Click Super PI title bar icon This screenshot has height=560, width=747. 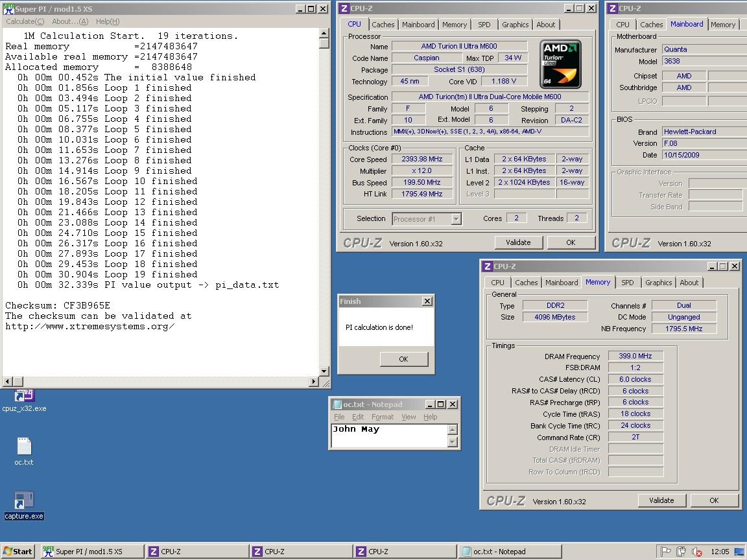point(8,8)
